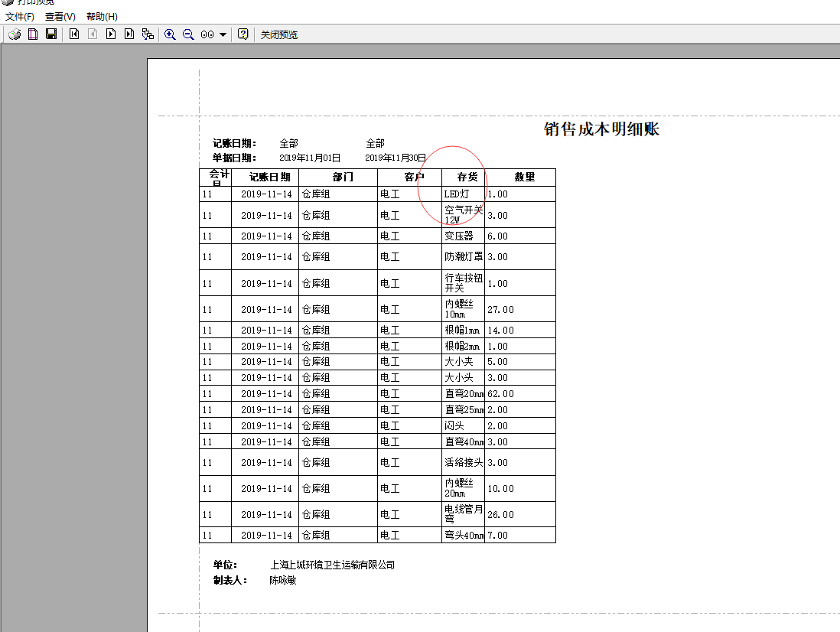This screenshot has height=632, width=840.
Task: Select the 电线管月弯 cell
Action: tap(463, 514)
